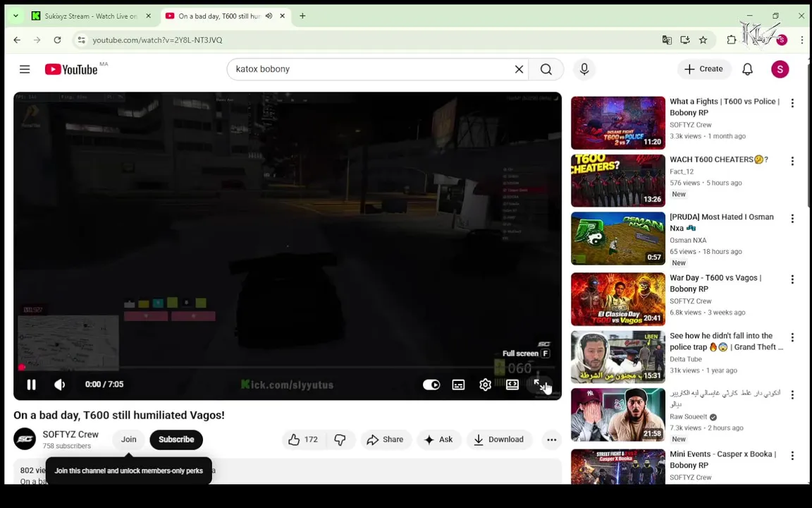Open Chrome three-dot menu
Screen dimensions: 812x508
pos(801,40)
